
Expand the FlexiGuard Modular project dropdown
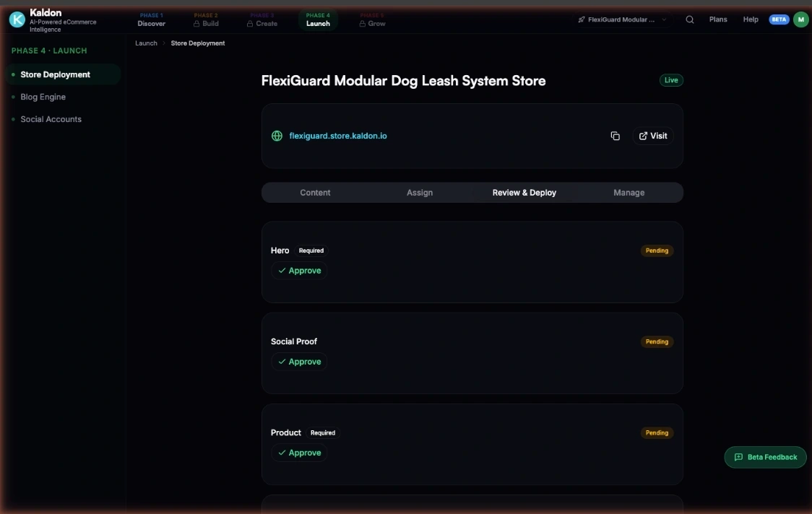623,19
